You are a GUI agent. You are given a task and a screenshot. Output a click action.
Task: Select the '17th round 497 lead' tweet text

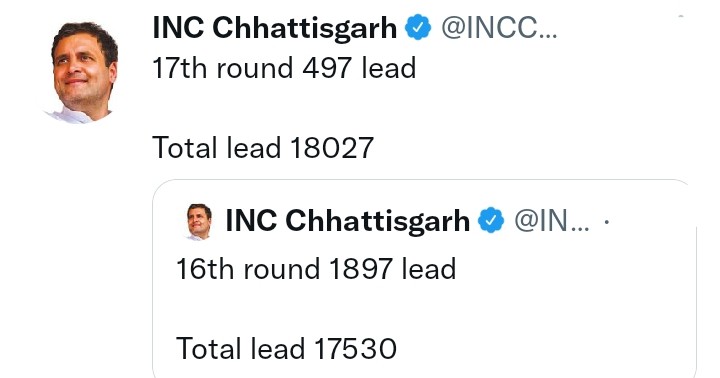click(x=284, y=68)
